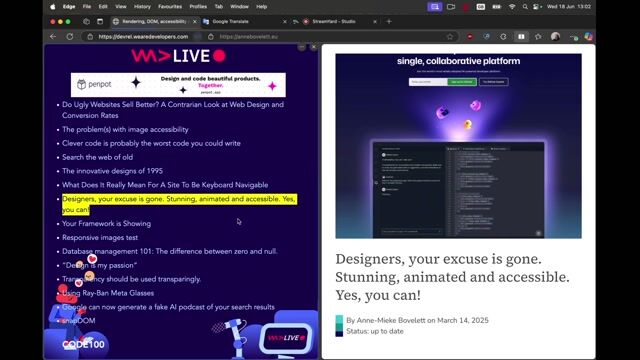
Task: Click the red recording extension icon
Action: click(x=470, y=37)
